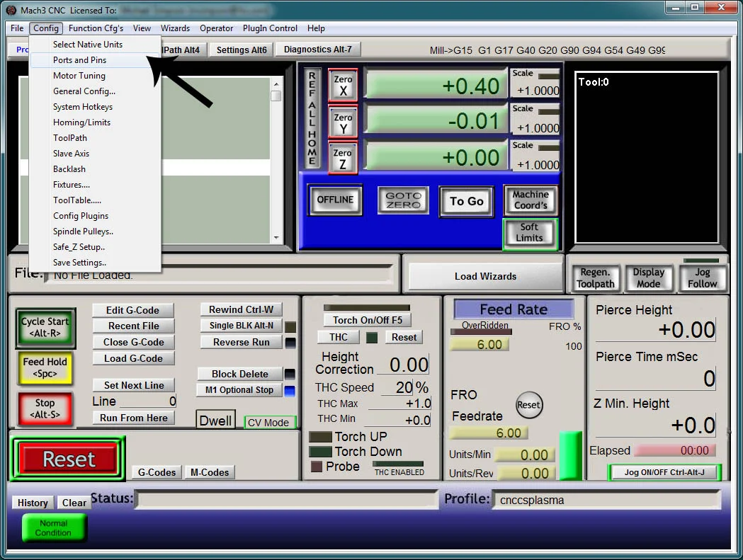This screenshot has width=743, height=560.
Task: Start the cycle with Cycle Start
Action: click(45, 327)
